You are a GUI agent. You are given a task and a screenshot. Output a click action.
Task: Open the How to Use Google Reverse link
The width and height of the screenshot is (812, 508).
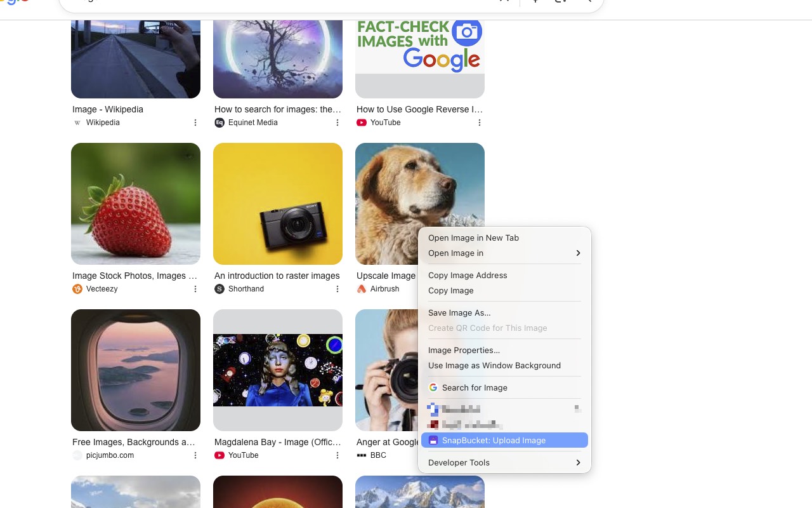[420, 109]
